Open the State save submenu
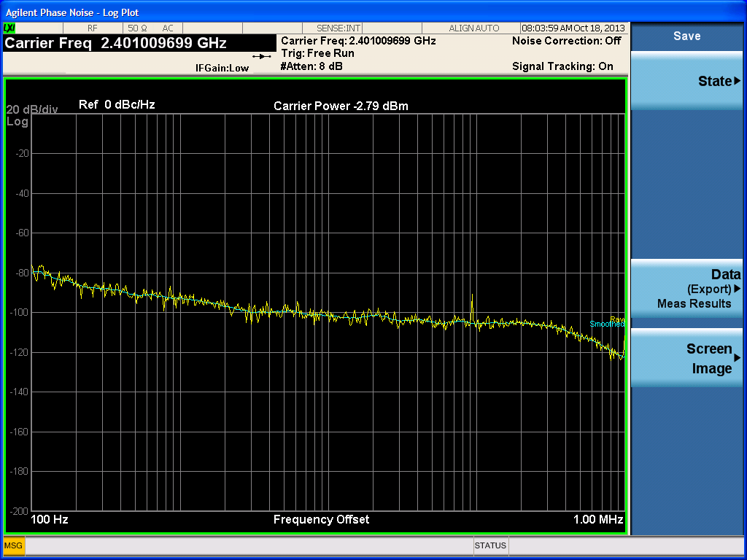 [686, 81]
